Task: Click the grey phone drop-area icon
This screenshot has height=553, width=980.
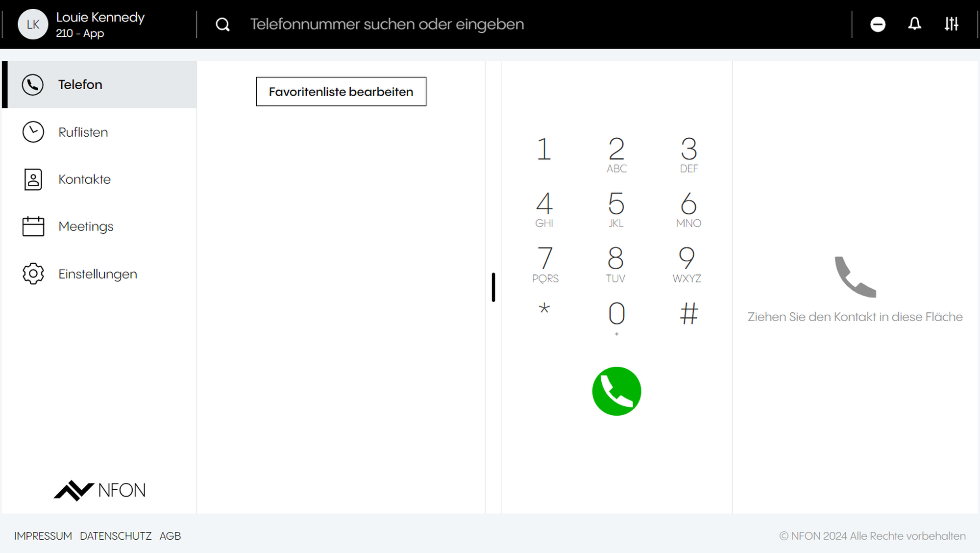Action: tap(855, 277)
